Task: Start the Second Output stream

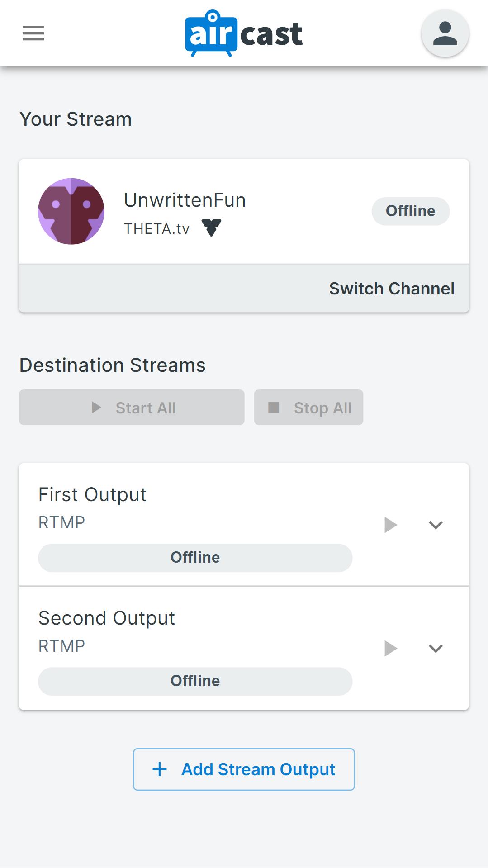Action: pos(390,649)
